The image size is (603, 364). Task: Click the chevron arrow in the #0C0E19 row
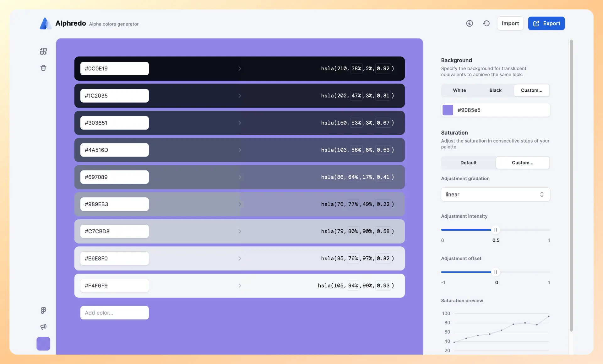click(240, 68)
